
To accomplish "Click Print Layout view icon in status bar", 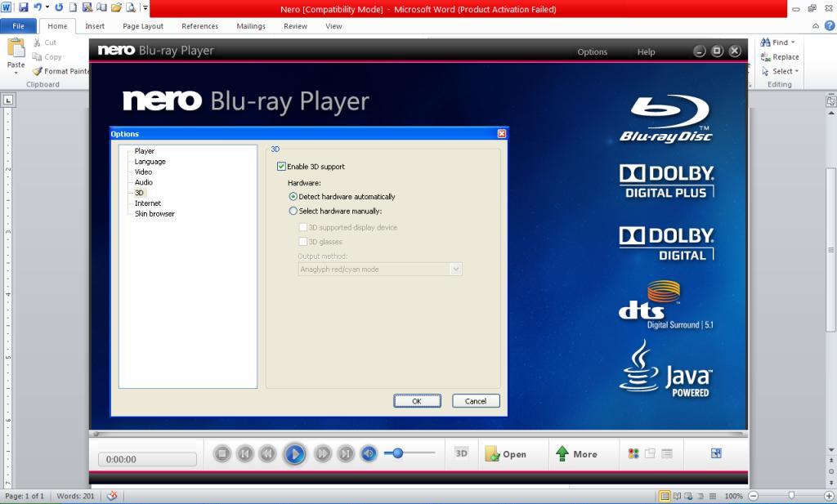I will tap(665, 496).
